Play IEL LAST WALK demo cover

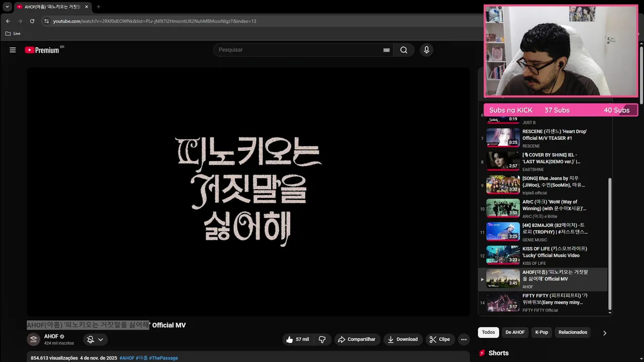coord(543,161)
